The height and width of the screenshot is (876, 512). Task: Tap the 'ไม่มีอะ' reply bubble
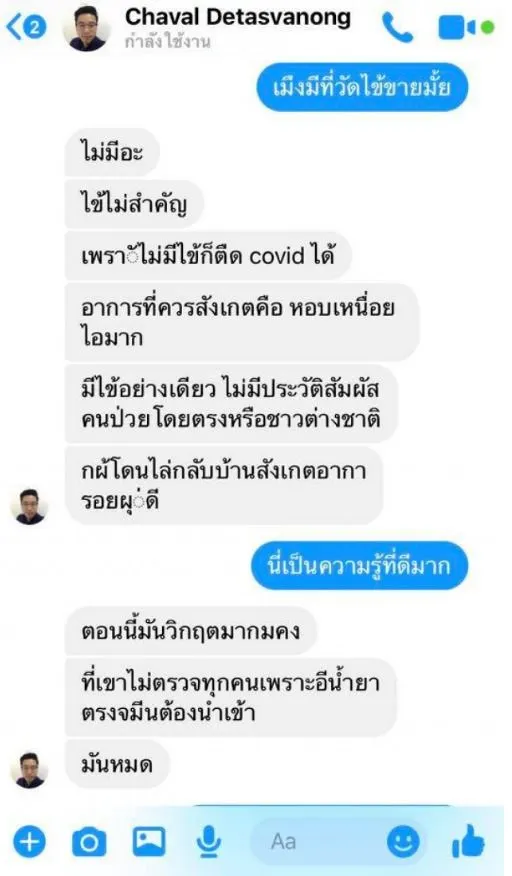(x=112, y=152)
